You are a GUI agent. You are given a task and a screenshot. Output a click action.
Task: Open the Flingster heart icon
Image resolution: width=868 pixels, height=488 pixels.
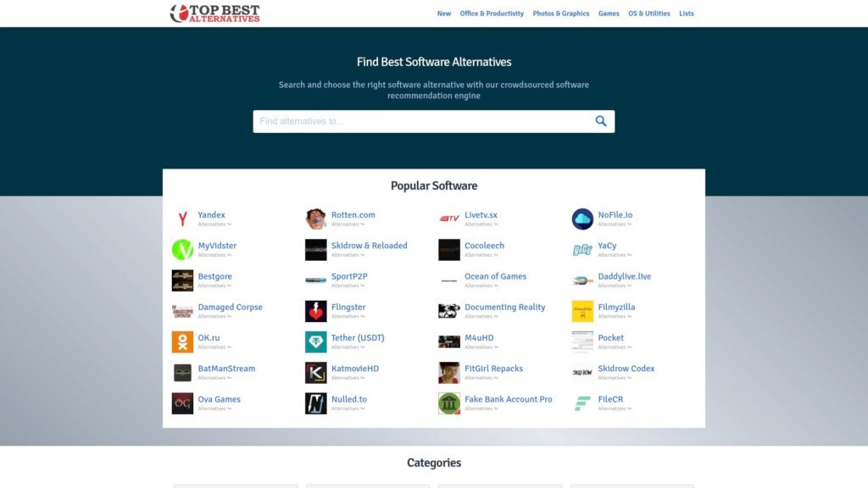pos(316,311)
